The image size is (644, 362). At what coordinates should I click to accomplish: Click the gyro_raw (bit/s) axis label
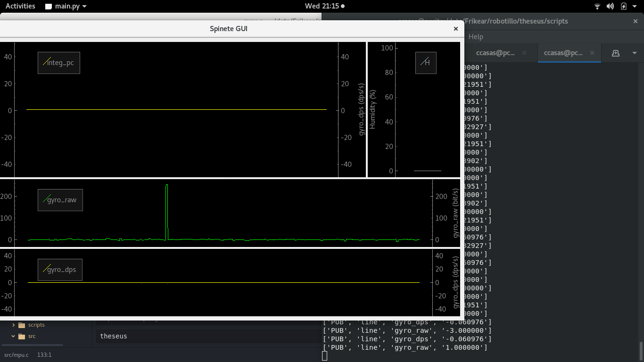[456, 213]
